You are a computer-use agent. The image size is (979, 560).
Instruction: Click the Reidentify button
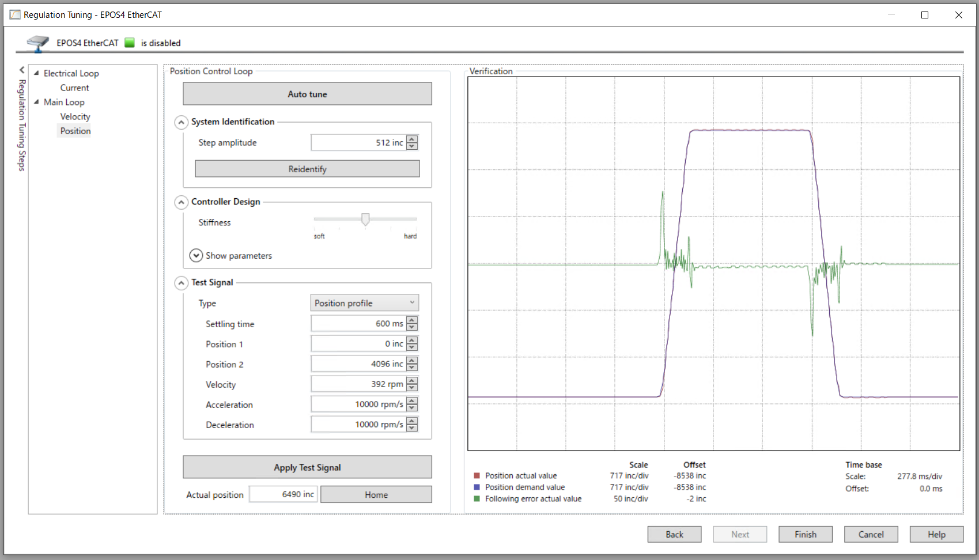click(307, 169)
